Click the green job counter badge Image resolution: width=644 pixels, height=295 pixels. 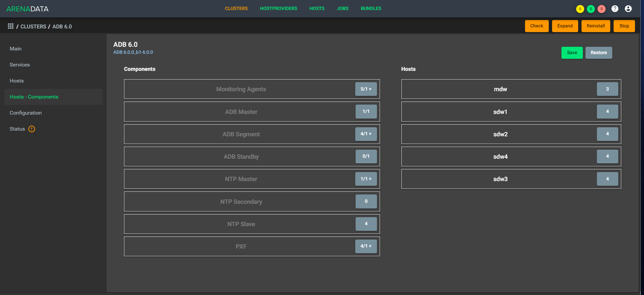point(591,9)
